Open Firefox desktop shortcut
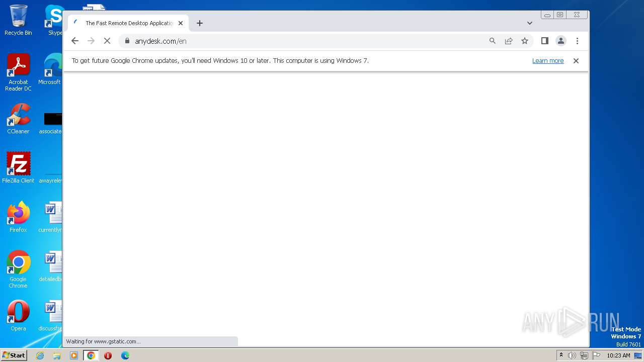This screenshot has width=644, height=362. pos(18,217)
